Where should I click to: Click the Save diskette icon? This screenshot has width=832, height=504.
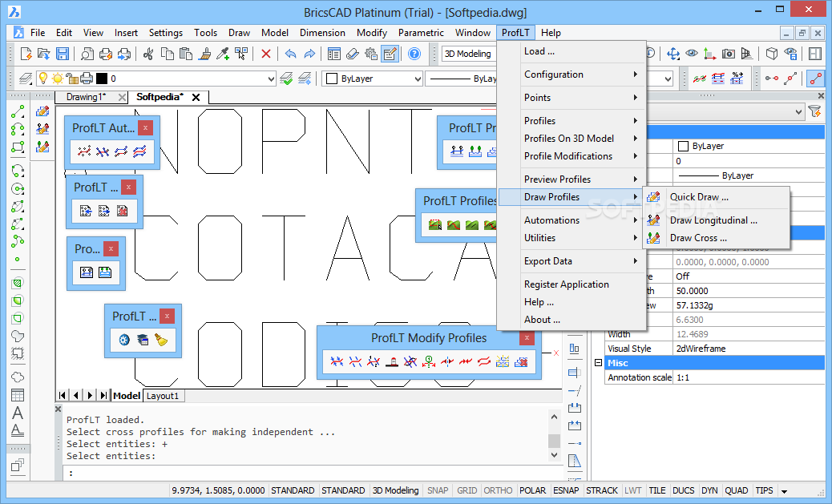pos(62,54)
